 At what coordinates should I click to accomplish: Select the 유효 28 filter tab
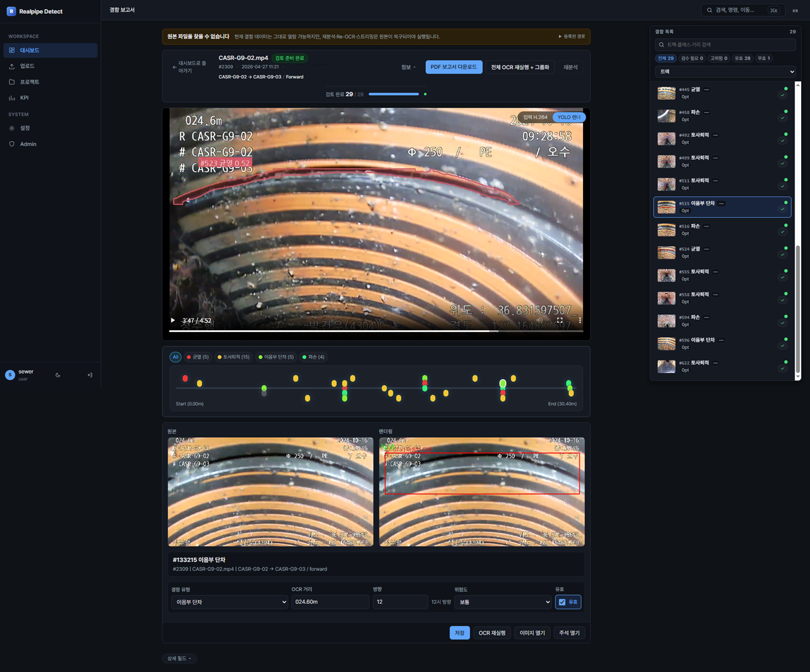tap(742, 59)
